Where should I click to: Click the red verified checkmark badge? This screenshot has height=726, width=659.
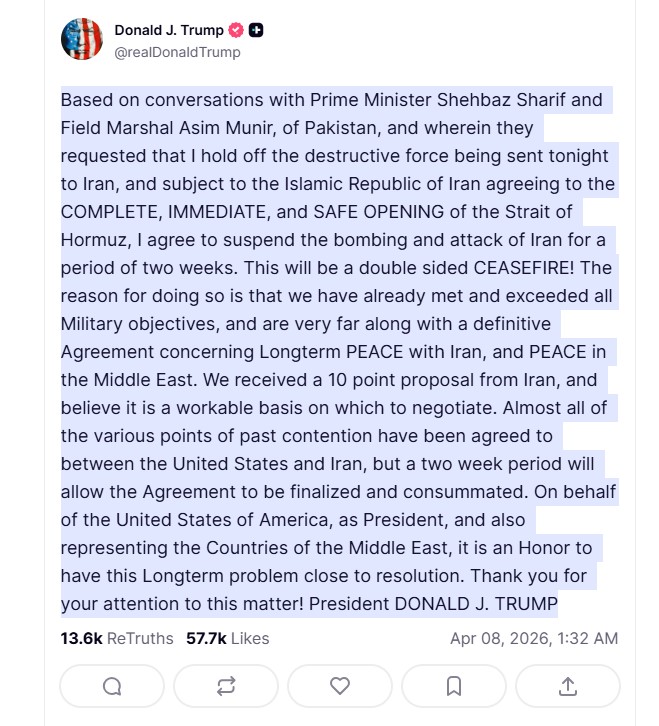238,31
